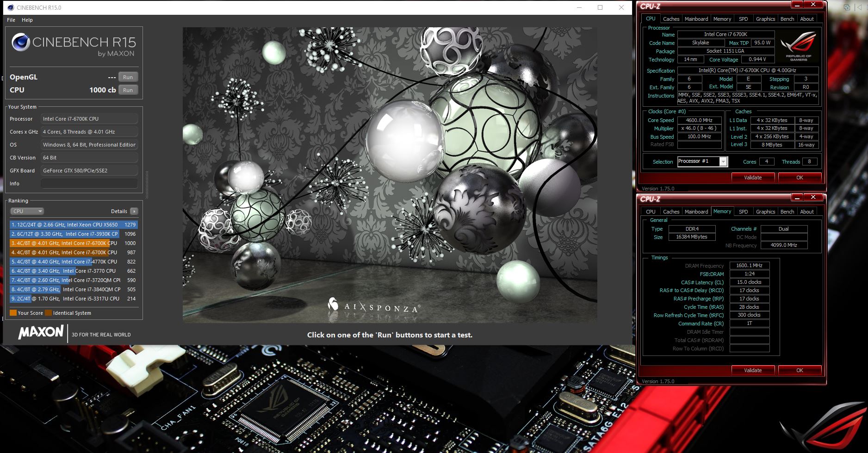
Task: Click the rendered spheres scene image
Action: coord(390,175)
